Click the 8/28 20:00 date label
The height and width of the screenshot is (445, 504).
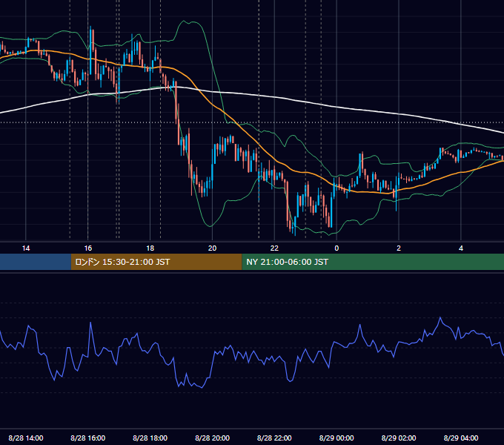[212, 438]
